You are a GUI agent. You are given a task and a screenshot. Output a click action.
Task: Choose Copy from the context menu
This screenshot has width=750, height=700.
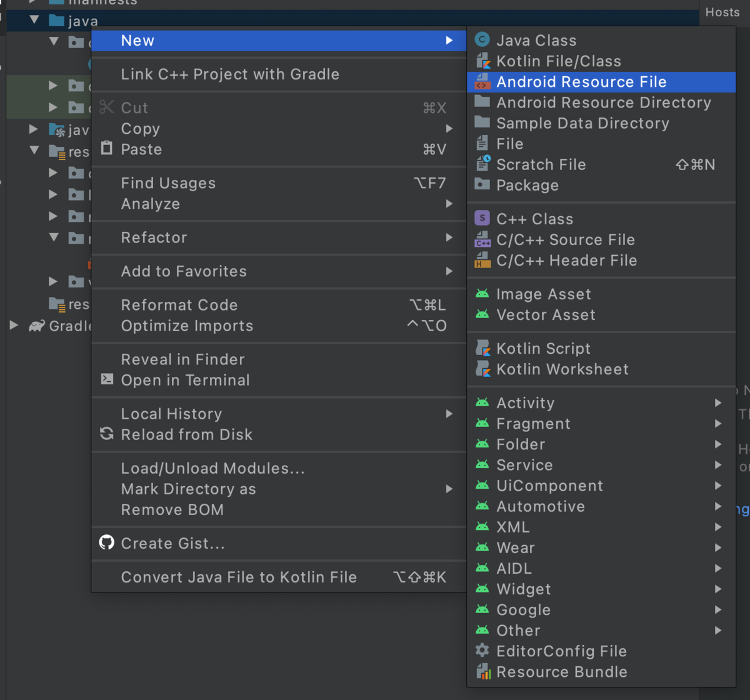coord(279,128)
